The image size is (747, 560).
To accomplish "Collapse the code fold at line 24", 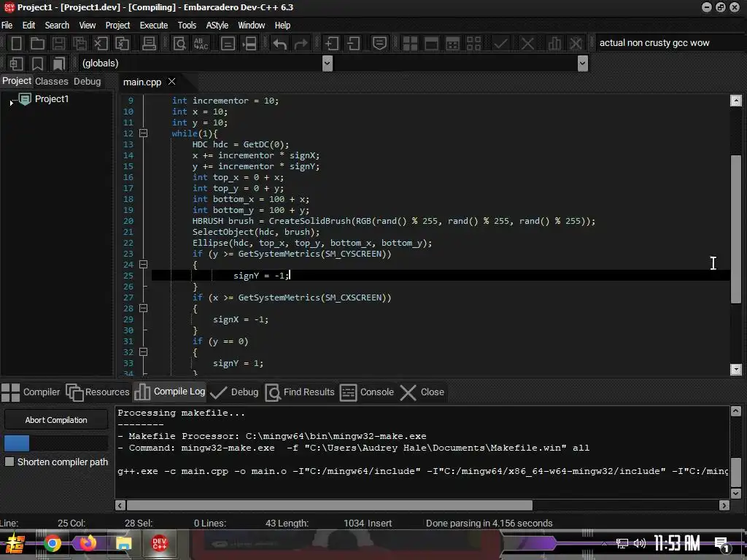I will [x=143, y=264].
